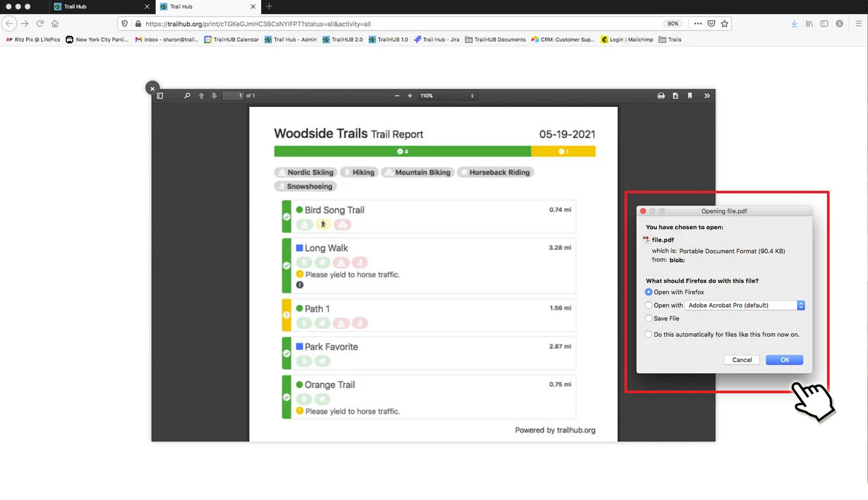Open the TrailHUB 2.0 bookmark
868x500 pixels.
pos(343,40)
